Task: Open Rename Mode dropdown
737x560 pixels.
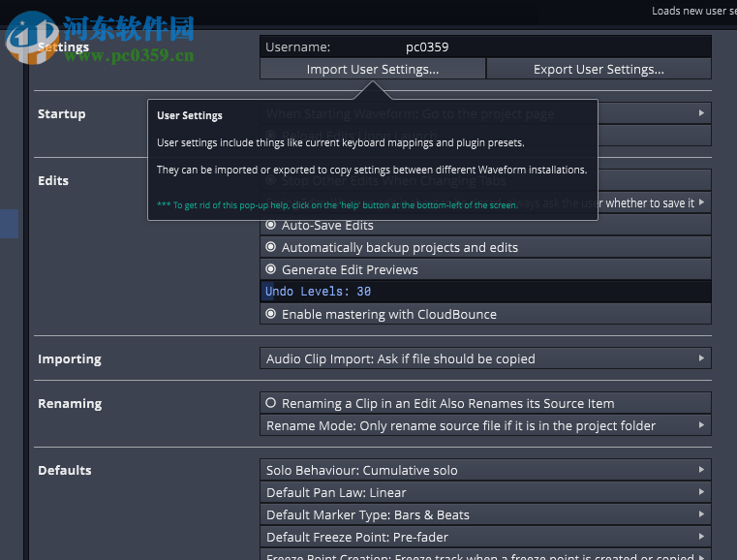Action: click(x=485, y=425)
